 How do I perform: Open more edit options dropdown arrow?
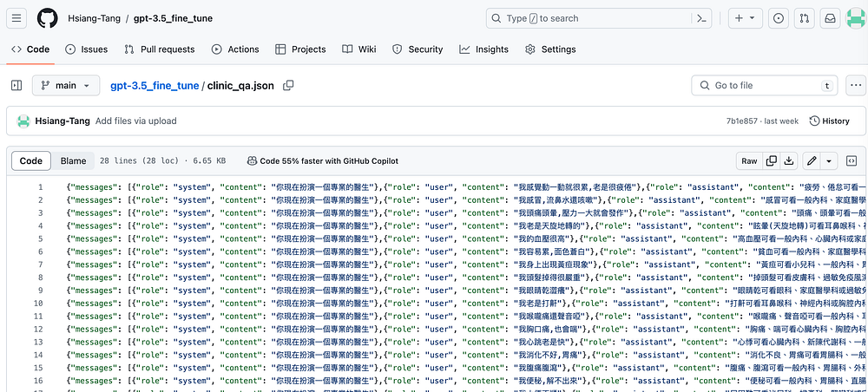(x=829, y=160)
